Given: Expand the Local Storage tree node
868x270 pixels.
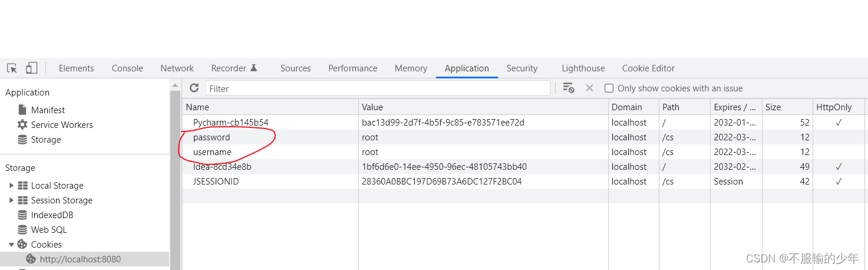Looking at the screenshot, I should point(11,186).
